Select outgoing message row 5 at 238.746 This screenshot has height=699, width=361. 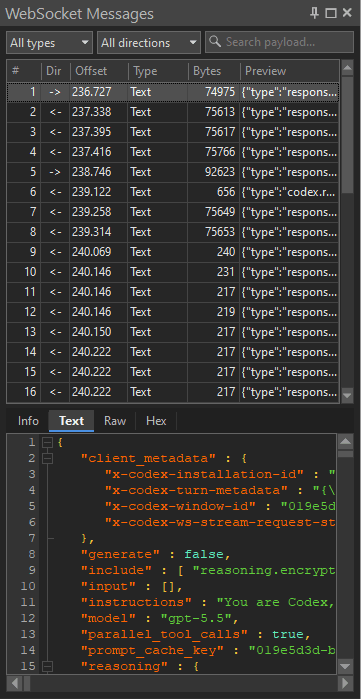pyautogui.click(x=173, y=172)
